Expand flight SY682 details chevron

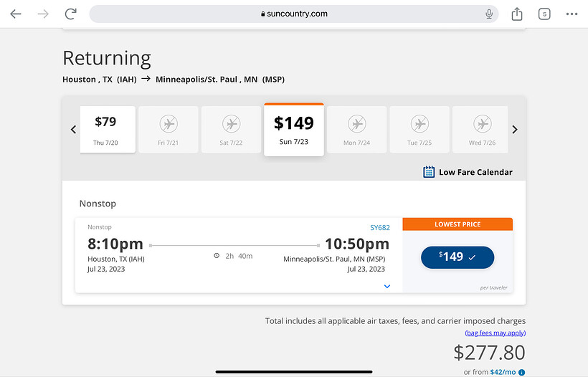coord(387,286)
